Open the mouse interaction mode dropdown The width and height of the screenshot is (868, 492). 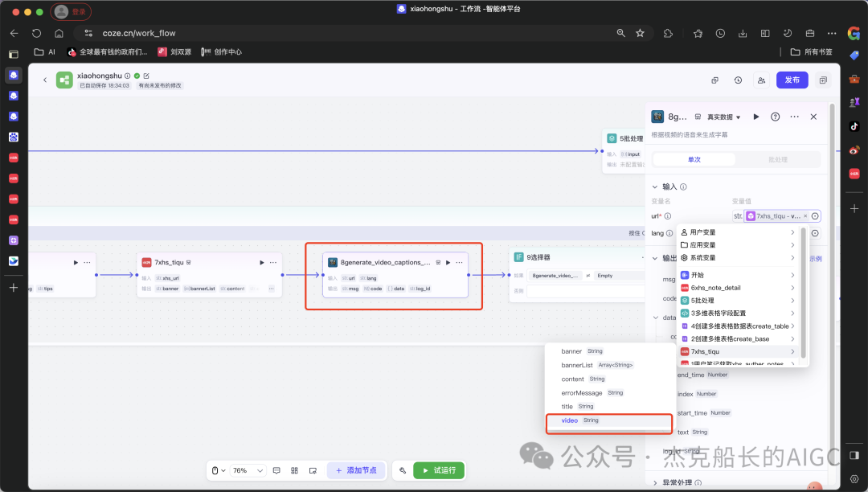click(219, 470)
